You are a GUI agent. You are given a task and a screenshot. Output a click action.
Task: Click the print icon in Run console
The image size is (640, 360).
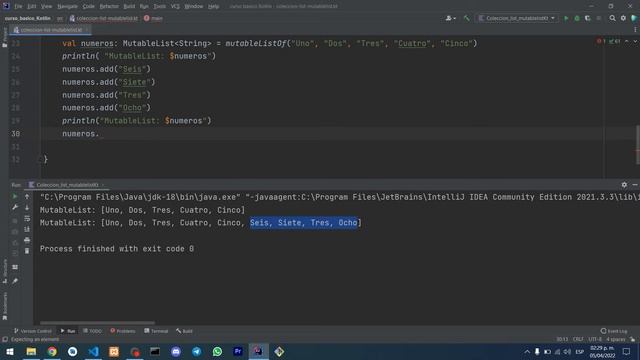pos(27,240)
